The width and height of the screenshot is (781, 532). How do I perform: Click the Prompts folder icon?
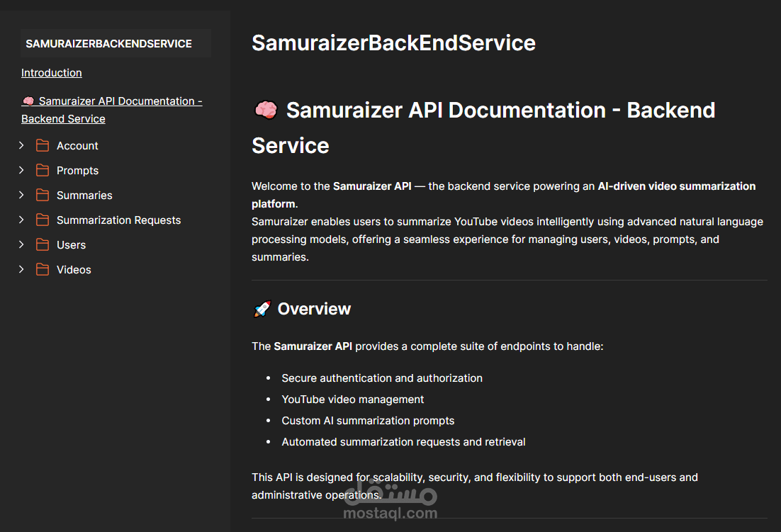coord(43,171)
